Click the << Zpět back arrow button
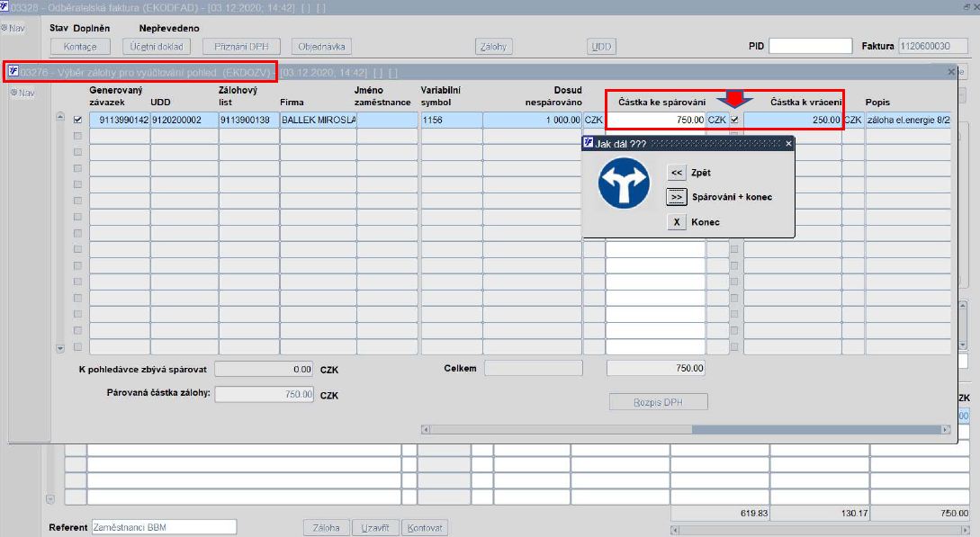Viewport: 980px width, 537px height. tap(676, 173)
